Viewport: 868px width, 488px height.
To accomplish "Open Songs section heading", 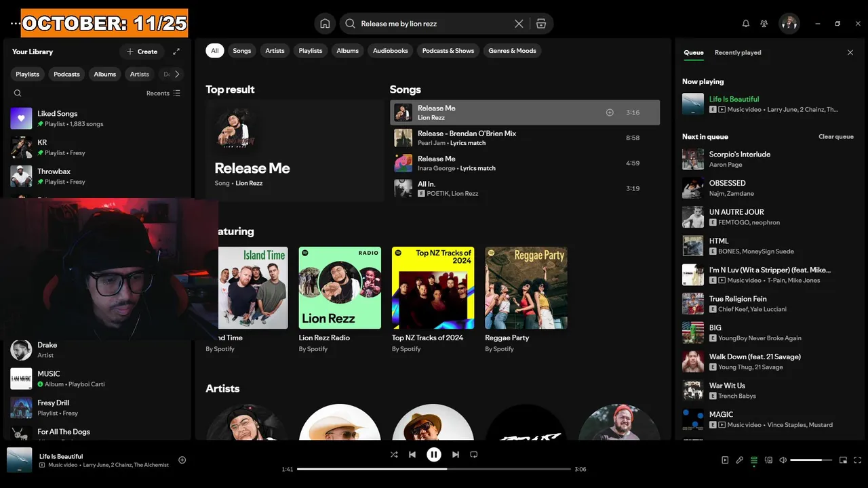I will [406, 89].
